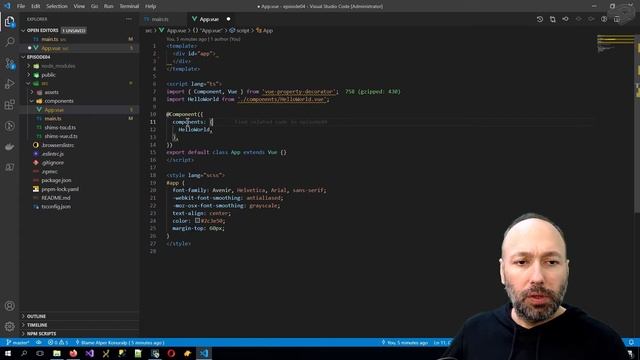Open the Selection menu
The width and height of the screenshot is (640, 360).
pyautogui.click(x=57, y=6)
